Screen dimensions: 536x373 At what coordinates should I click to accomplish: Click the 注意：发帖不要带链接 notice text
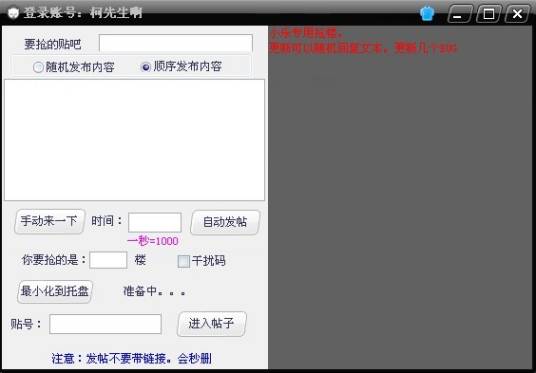(132, 359)
